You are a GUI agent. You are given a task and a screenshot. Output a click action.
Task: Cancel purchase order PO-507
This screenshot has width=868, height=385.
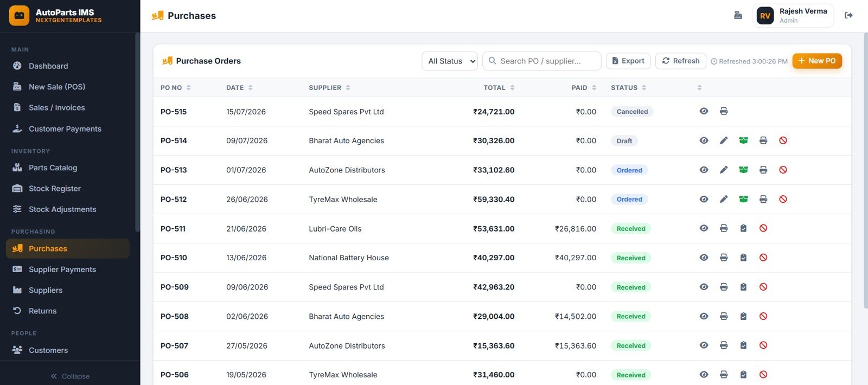click(x=763, y=345)
